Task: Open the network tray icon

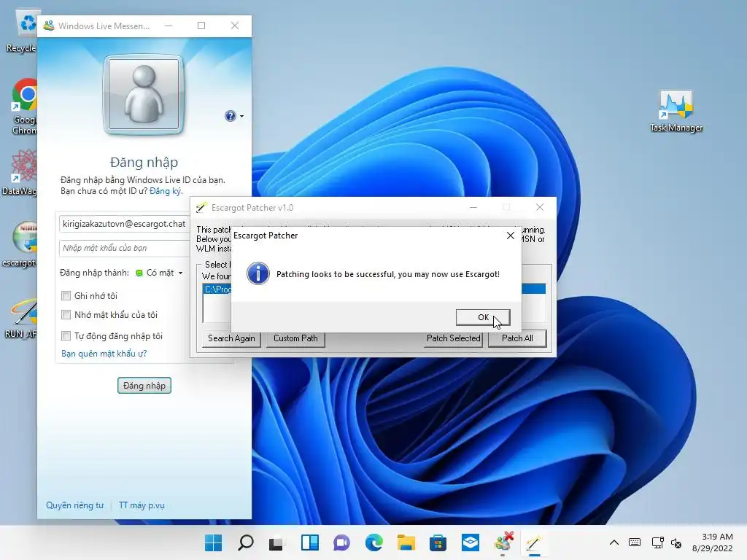Action: [x=657, y=542]
